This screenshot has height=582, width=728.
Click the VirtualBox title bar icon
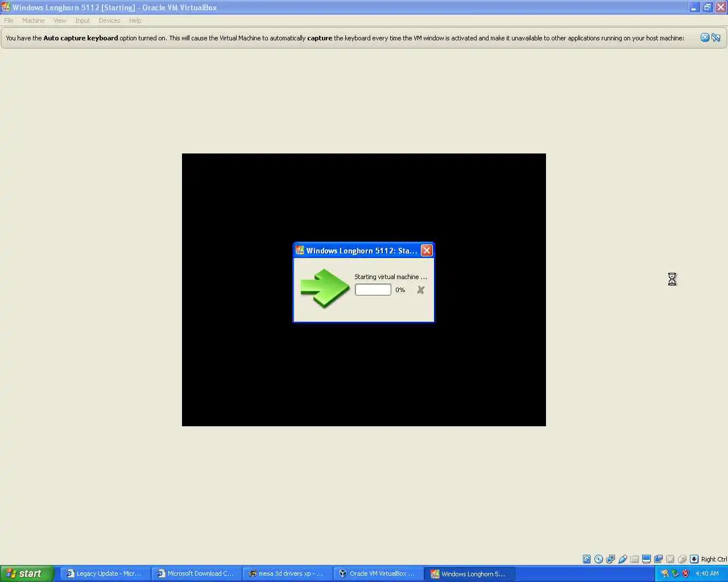(6, 7)
